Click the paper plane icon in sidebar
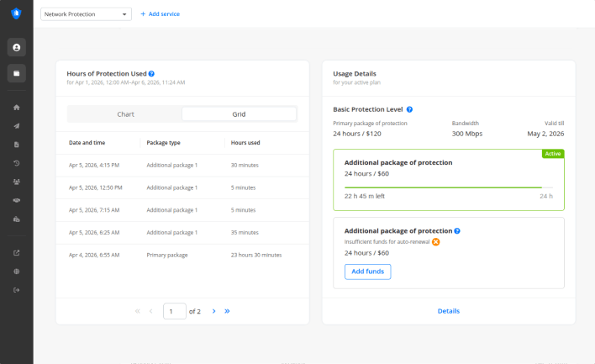This screenshot has width=595, height=364. click(x=17, y=126)
